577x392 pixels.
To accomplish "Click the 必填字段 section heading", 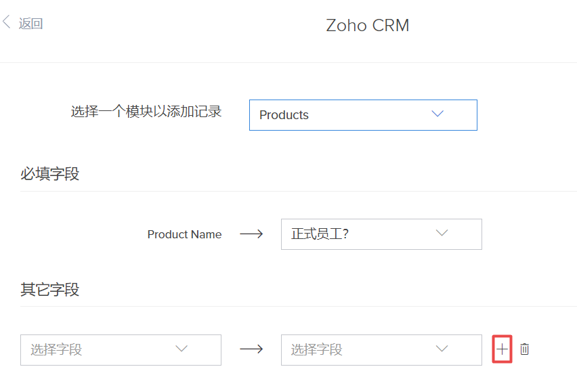I will tap(49, 174).
